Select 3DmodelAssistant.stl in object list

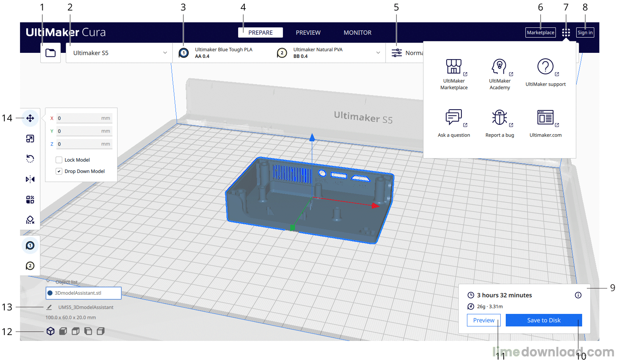83,293
